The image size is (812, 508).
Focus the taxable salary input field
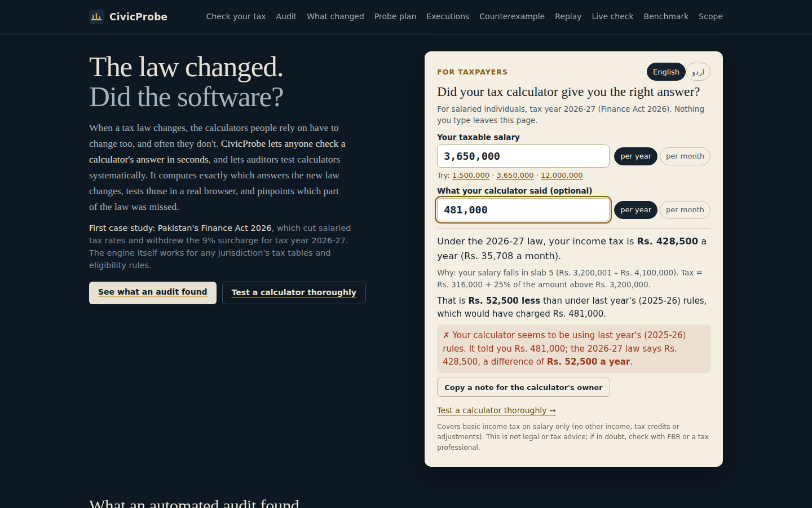523,156
